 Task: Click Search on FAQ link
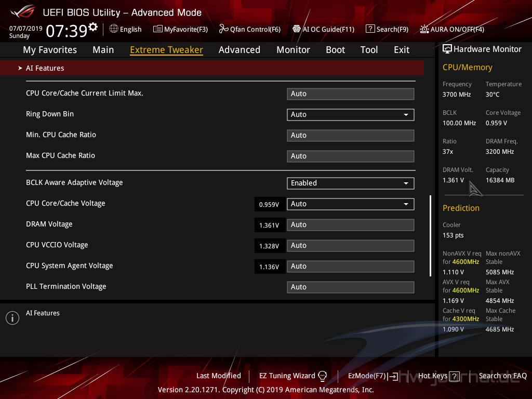[x=502, y=376]
